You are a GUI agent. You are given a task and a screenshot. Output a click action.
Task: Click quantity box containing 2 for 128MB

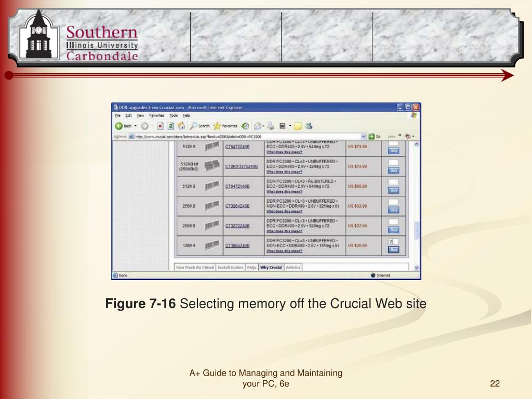coord(393,242)
